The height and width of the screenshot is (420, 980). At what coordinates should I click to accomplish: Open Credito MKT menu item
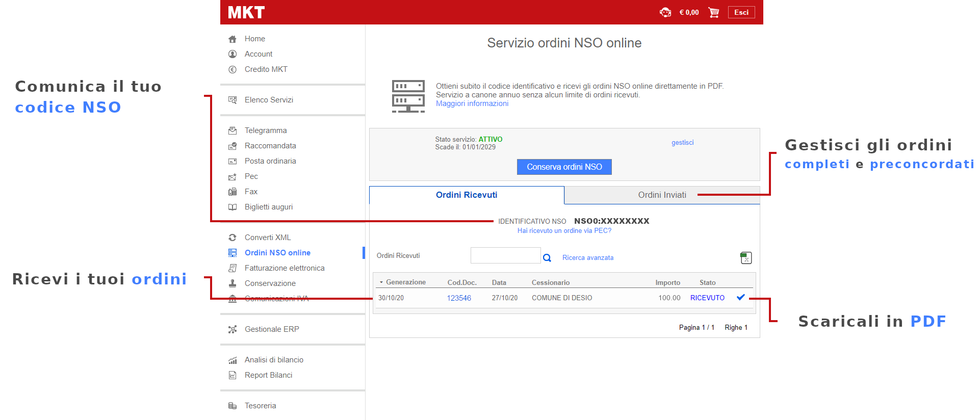pyautogui.click(x=266, y=69)
